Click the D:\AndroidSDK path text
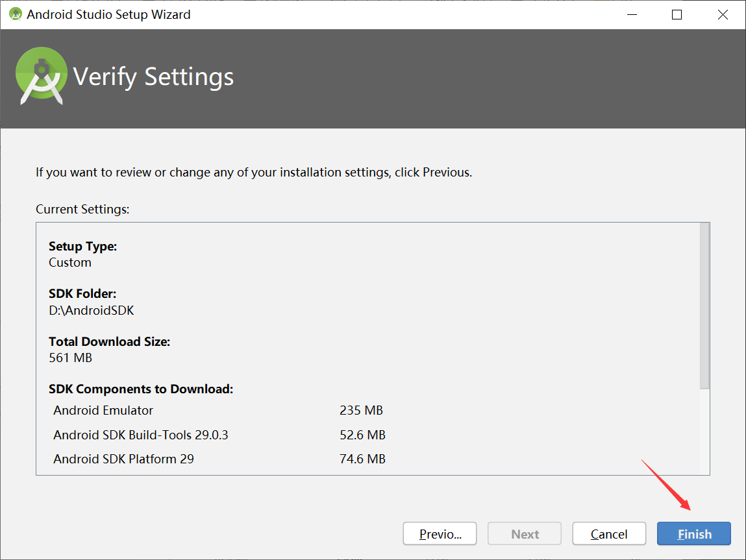 click(92, 310)
